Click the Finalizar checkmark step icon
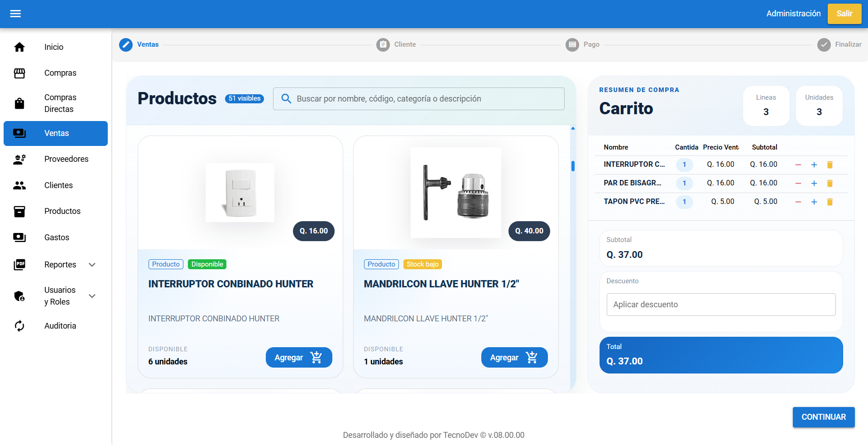The width and height of the screenshot is (868, 446). click(824, 44)
